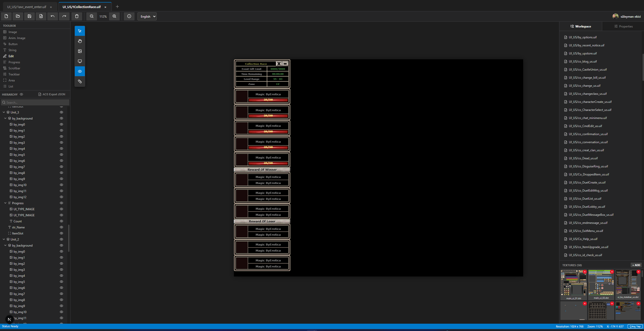Toggle visibility of str_Name element
This screenshot has height=331, width=644.
61,227
